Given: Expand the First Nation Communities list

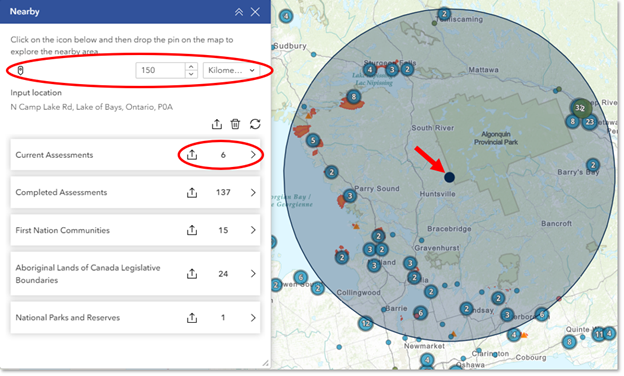Looking at the screenshot, I should [253, 230].
